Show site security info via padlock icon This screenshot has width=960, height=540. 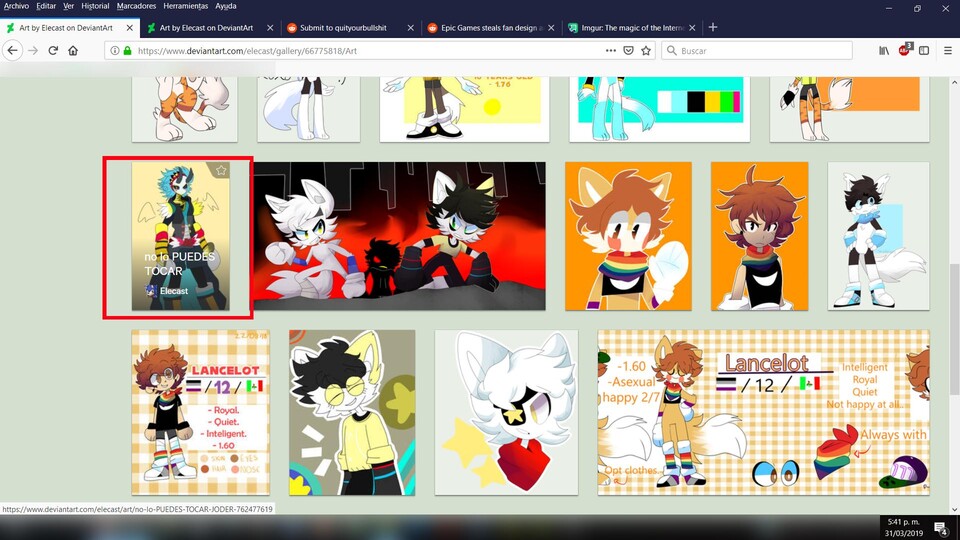128,50
